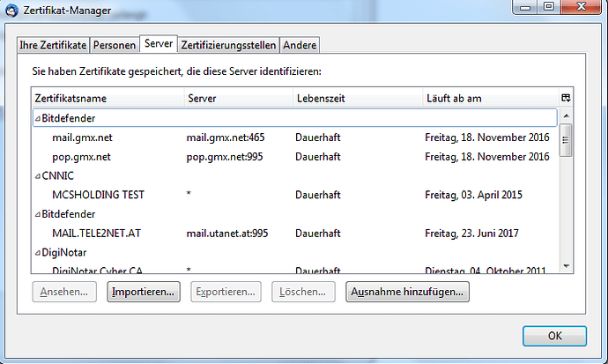Collapse the DigiNotar certificate group
Image resolution: width=608 pixels, height=364 pixels.
(x=38, y=253)
